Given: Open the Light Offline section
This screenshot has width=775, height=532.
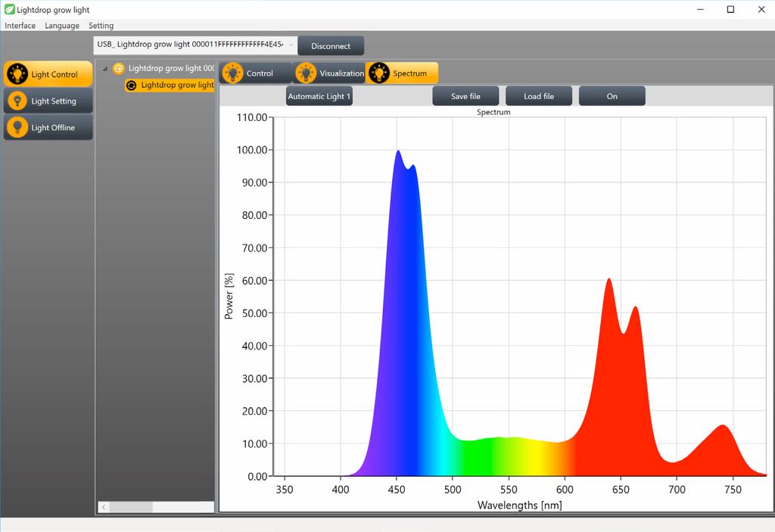Looking at the screenshot, I should click(x=48, y=128).
